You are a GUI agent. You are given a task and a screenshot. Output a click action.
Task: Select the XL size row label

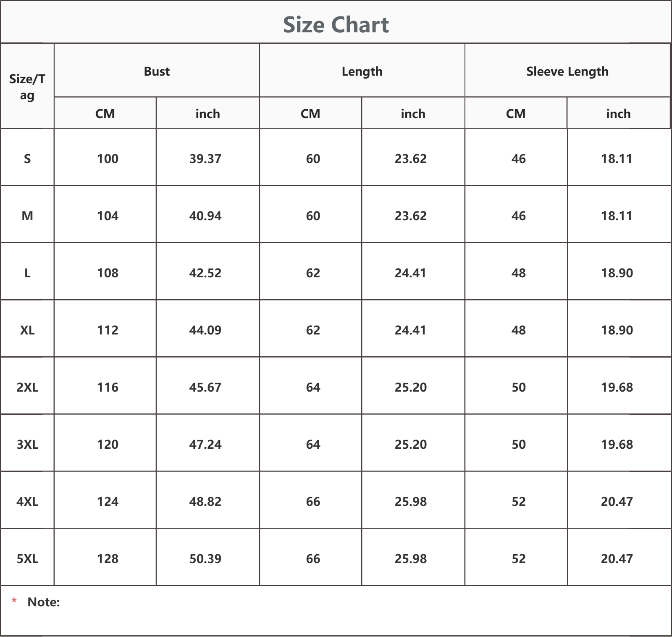[27, 330]
